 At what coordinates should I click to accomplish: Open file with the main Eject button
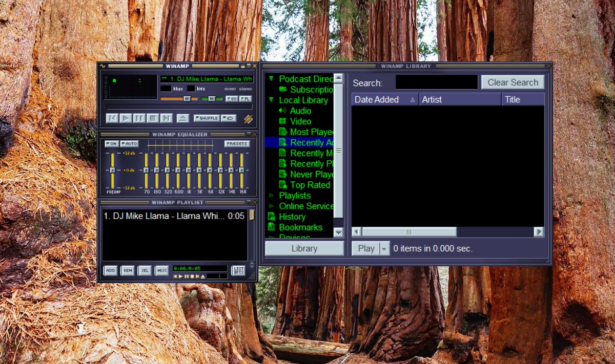[183, 118]
